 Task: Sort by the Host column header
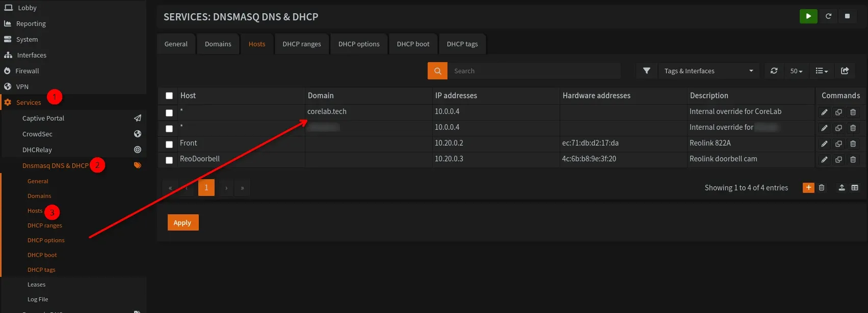pos(188,96)
